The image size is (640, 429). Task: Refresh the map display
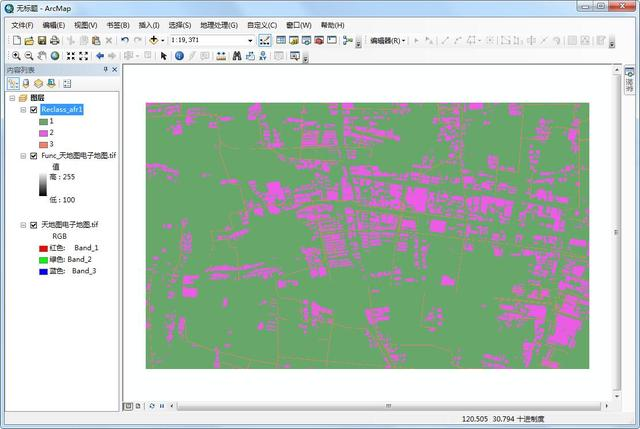coord(152,406)
